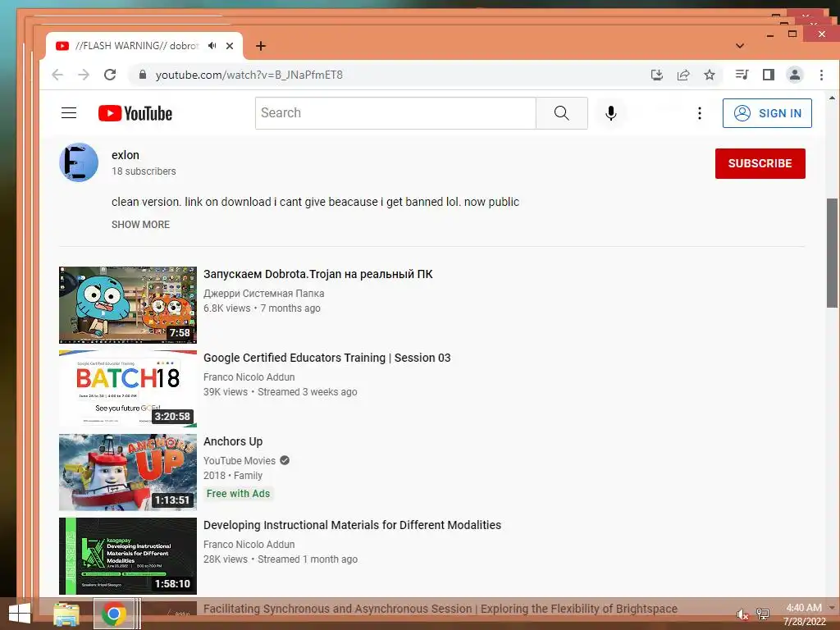
Task: Click the SIGN IN button
Action: [x=767, y=113]
